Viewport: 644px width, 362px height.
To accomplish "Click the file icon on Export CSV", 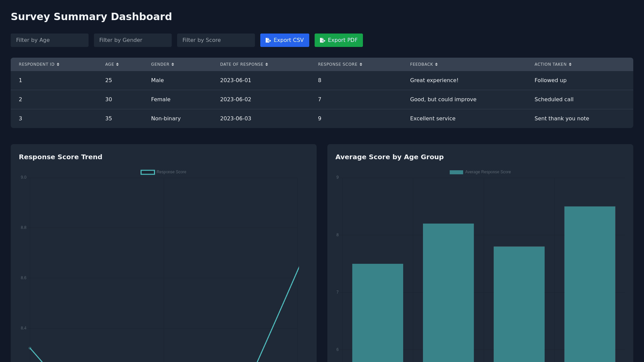I will pos(268,40).
